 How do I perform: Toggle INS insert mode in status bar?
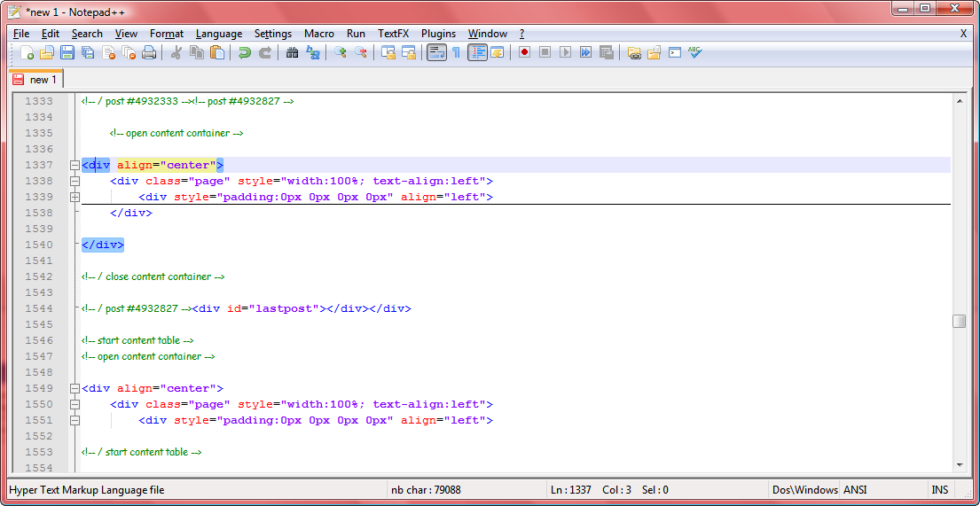939,490
